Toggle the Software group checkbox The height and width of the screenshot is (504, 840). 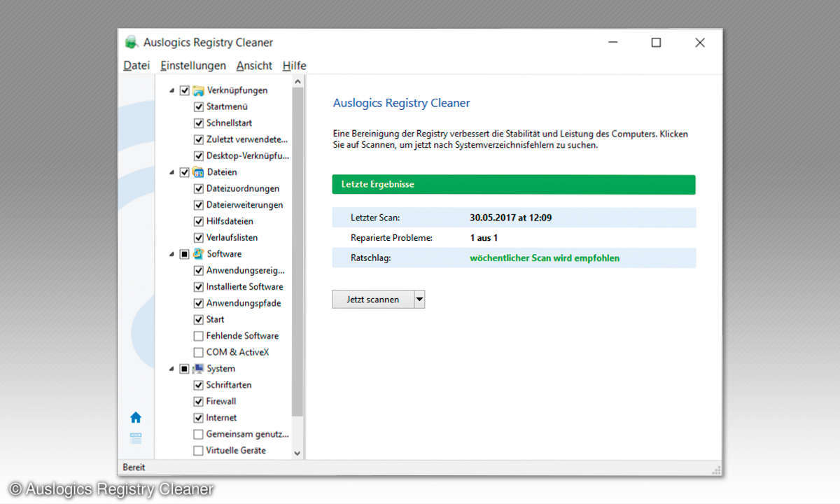pyautogui.click(x=185, y=254)
